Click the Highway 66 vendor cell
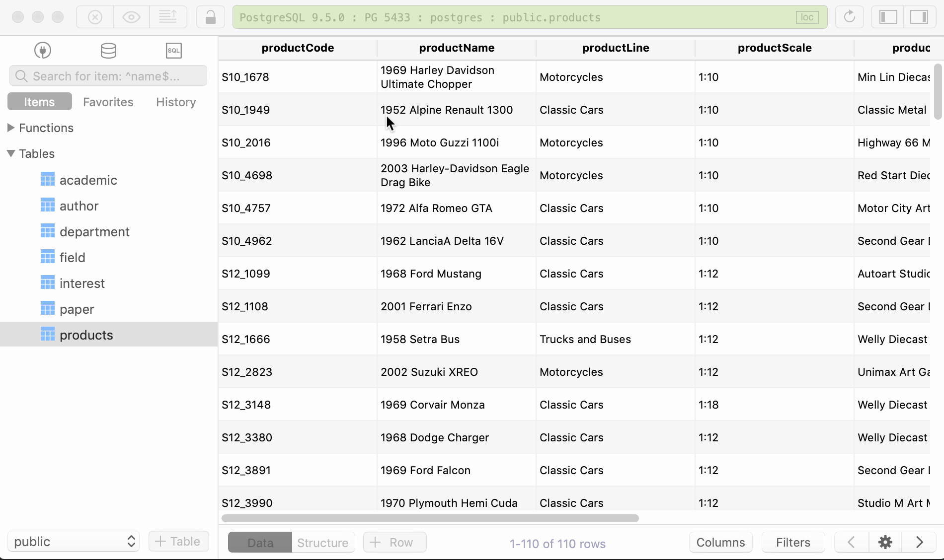Screen dimensions: 944x560 pos(892,142)
